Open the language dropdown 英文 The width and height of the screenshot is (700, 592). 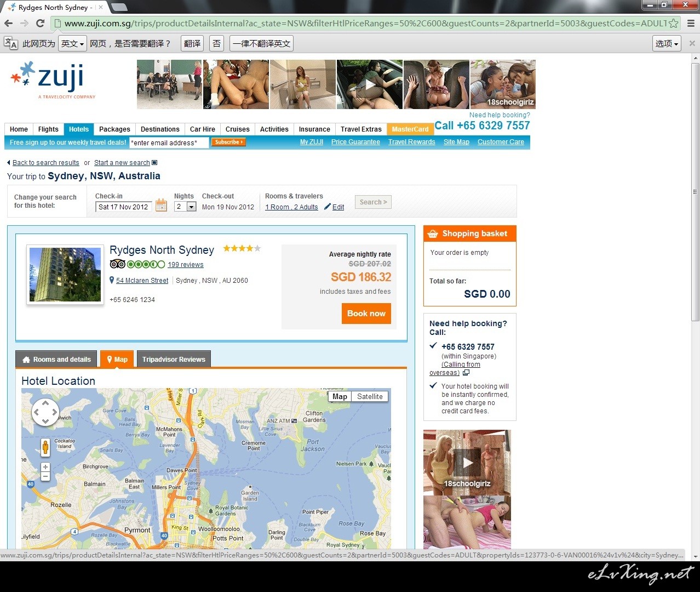tap(72, 43)
